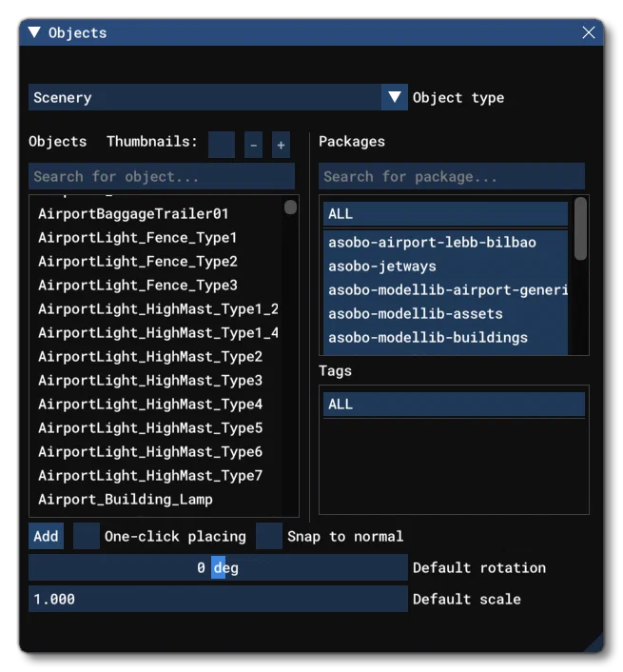Click the objects list scrollbar handle
Viewport: 623px width, 672px height.
tap(290, 207)
